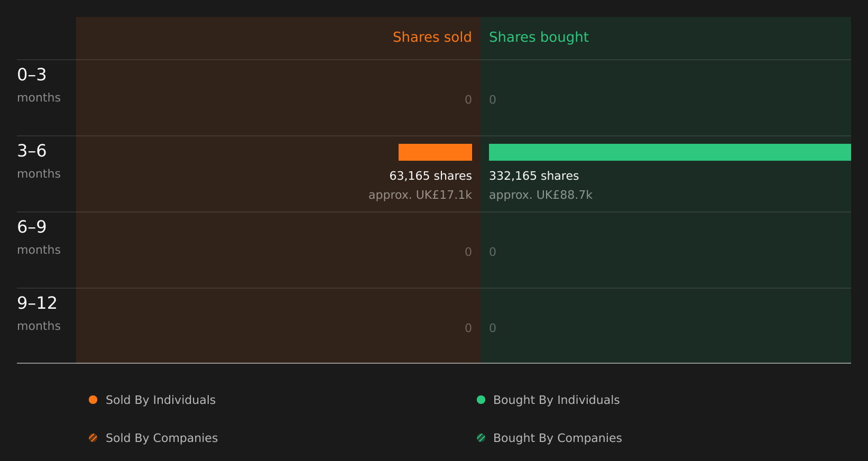Click the 6–9 months row label
Image resolution: width=868 pixels, height=461 pixels.
(x=39, y=237)
